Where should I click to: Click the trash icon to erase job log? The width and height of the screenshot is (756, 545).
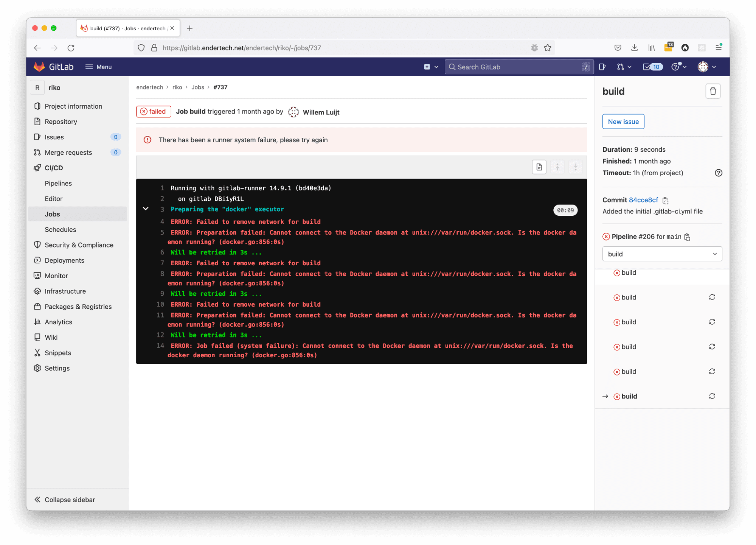(x=713, y=91)
